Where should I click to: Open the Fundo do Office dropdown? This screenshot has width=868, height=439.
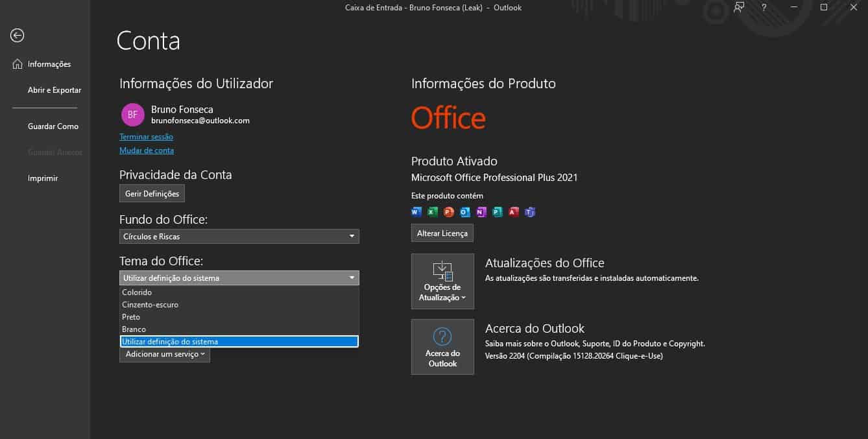(239, 237)
